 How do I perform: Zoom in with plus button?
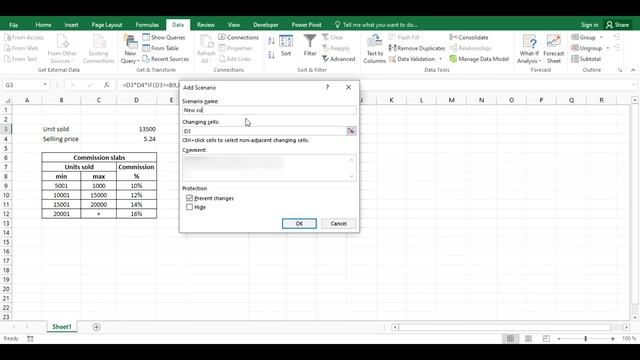613,339
